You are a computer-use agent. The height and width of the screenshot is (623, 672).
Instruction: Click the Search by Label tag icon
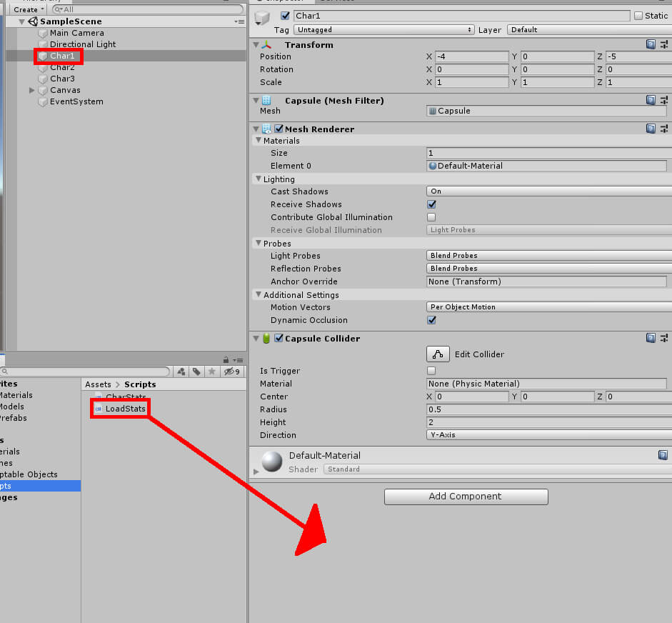(x=197, y=372)
